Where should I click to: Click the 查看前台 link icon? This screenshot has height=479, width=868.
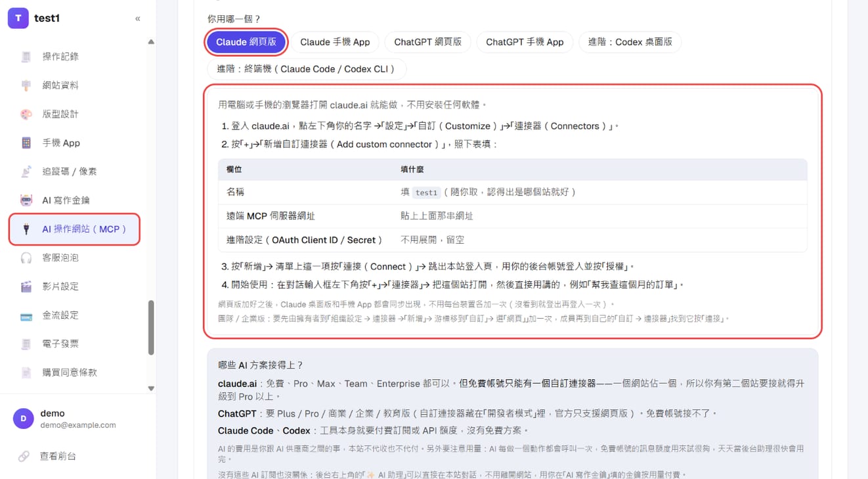[x=24, y=456]
